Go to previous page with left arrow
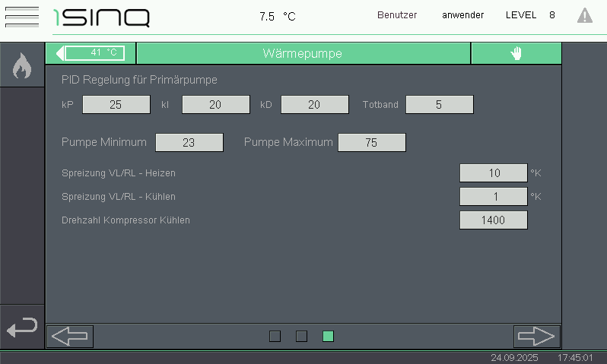The width and height of the screenshot is (607, 364). [x=70, y=336]
